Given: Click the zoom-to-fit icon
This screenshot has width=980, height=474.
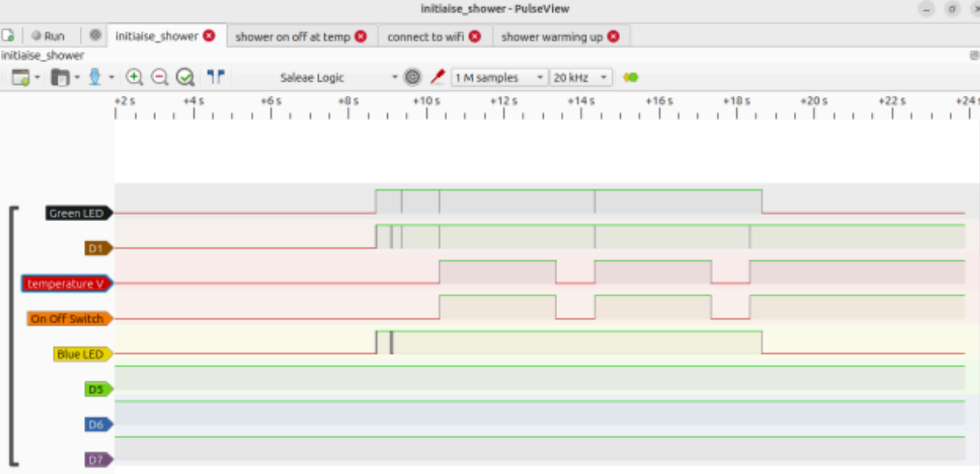Looking at the screenshot, I should pos(185,77).
